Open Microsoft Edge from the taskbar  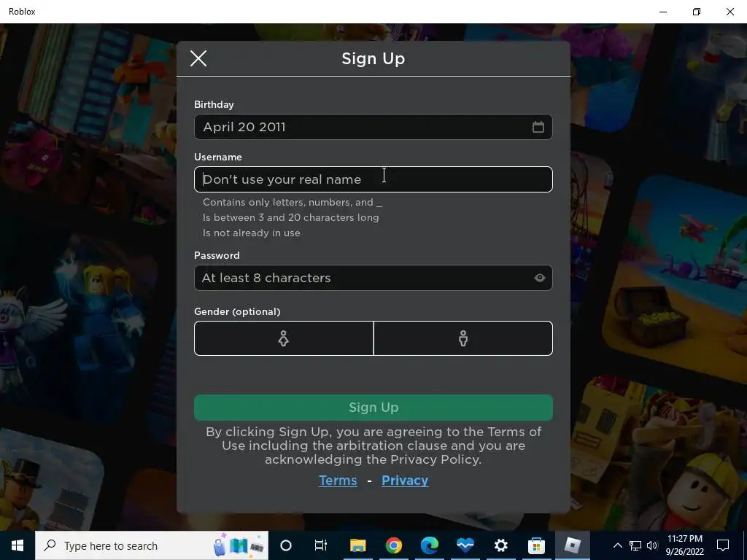(429, 545)
